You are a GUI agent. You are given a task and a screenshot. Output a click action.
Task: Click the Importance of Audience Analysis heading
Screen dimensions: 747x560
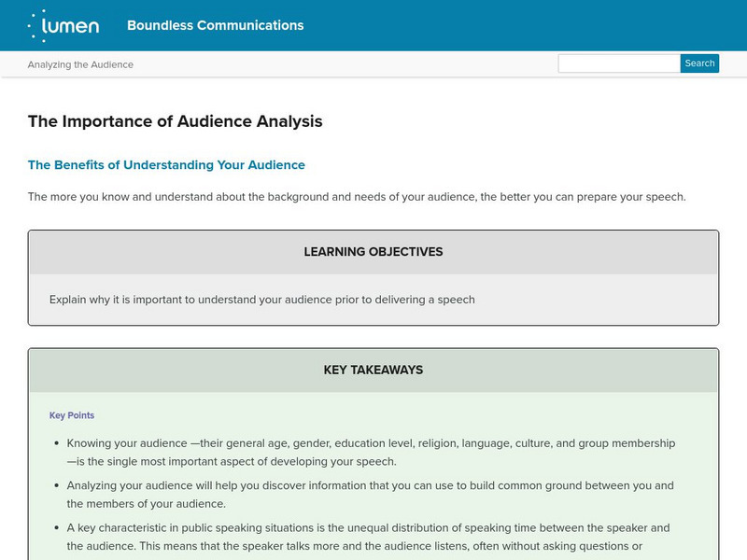175,120
